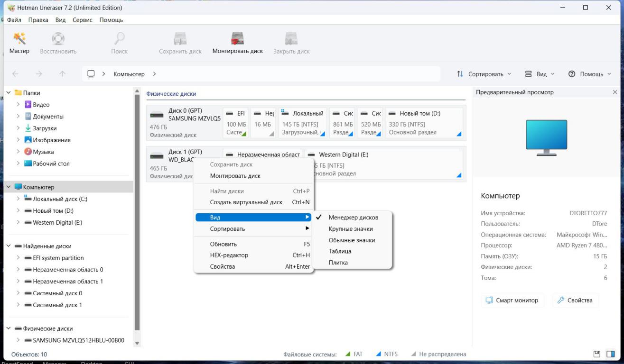Expand the Локальный диск (C:) tree node
This screenshot has height=364, width=624.
[18, 199]
